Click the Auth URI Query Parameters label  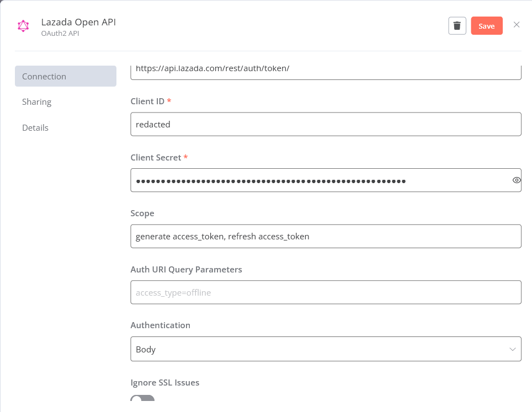[187, 270]
